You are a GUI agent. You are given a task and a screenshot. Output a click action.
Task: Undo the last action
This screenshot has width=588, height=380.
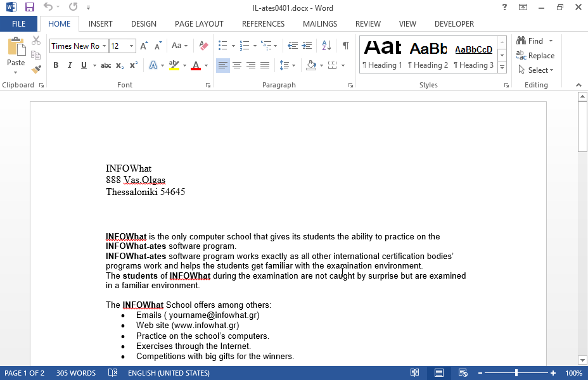point(48,7)
